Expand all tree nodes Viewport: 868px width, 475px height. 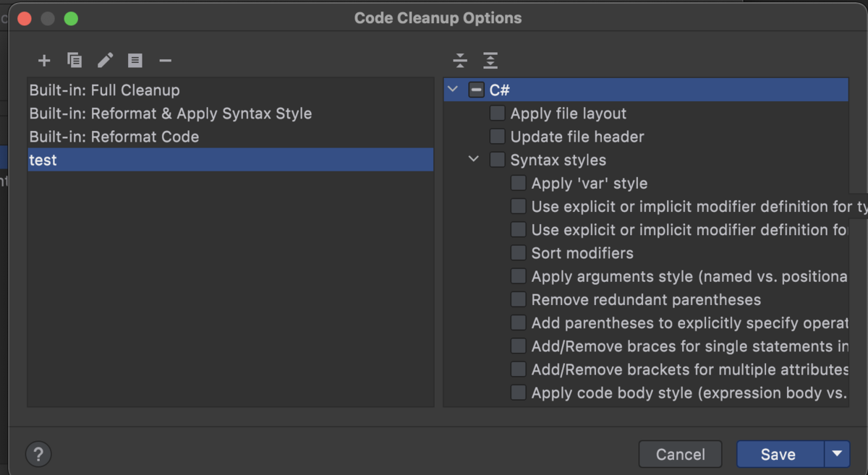pyautogui.click(x=490, y=61)
